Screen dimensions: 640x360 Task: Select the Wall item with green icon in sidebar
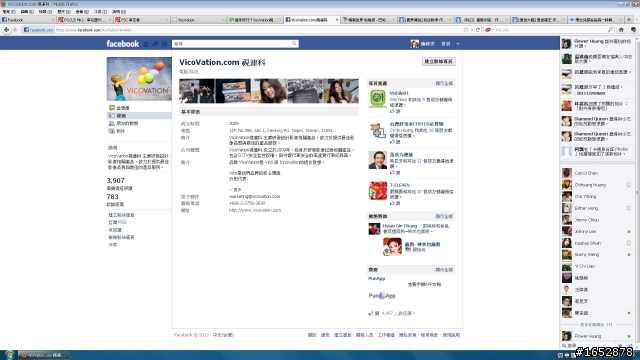coord(139,108)
